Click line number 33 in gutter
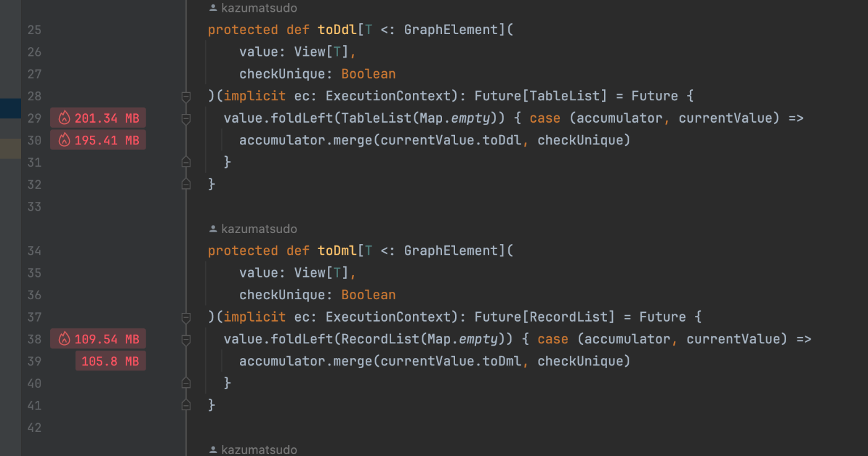Image resolution: width=868 pixels, height=456 pixels. tap(34, 207)
